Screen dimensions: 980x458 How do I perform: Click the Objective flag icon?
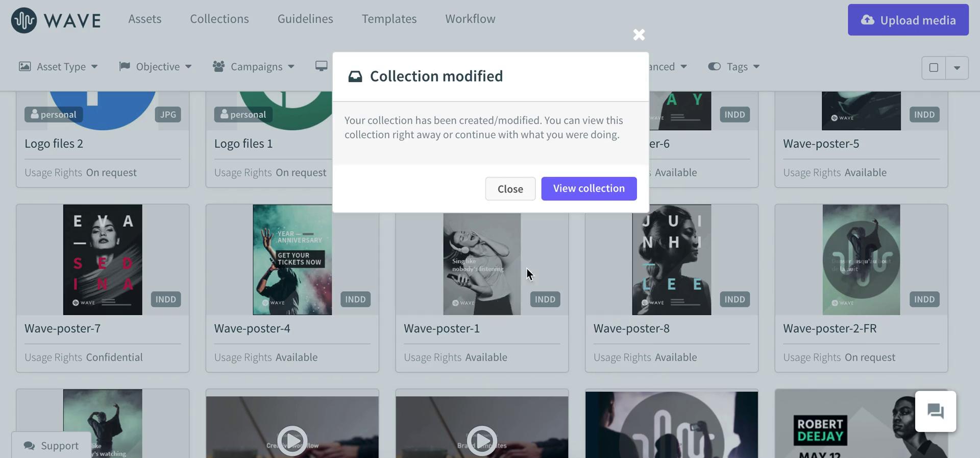tap(124, 66)
